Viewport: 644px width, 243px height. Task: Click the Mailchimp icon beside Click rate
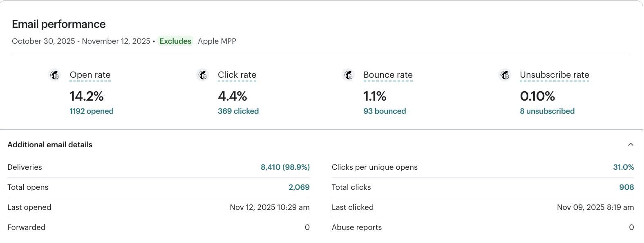(x=203, y=75)
